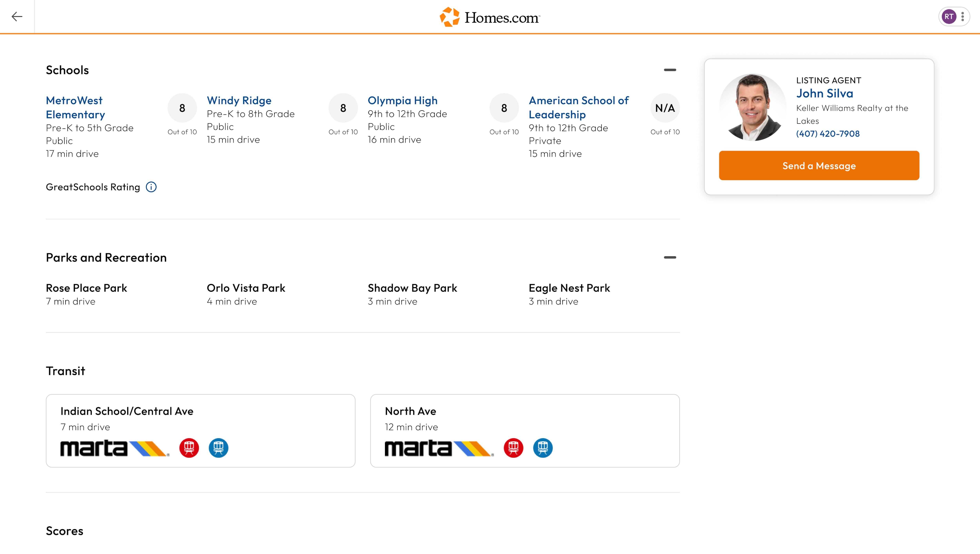Click Shadow Bay Park entry
Image resolution: width=980 pixels, height=554 pixels.
tap(412, 294)
